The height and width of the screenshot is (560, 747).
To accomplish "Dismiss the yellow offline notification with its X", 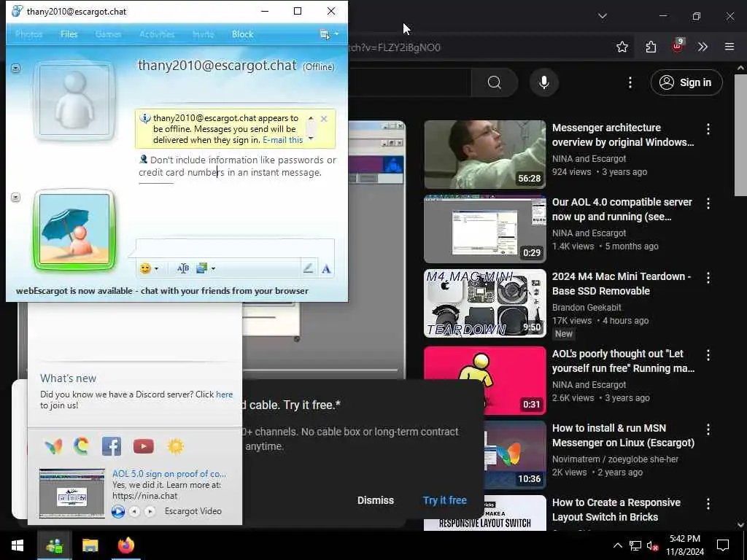I will point(324,119).
